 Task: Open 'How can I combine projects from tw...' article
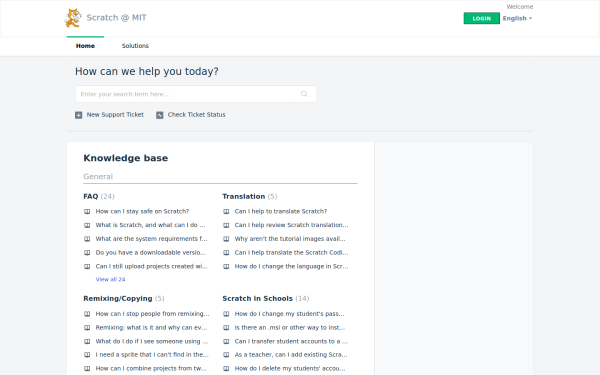tap(151, 368)
